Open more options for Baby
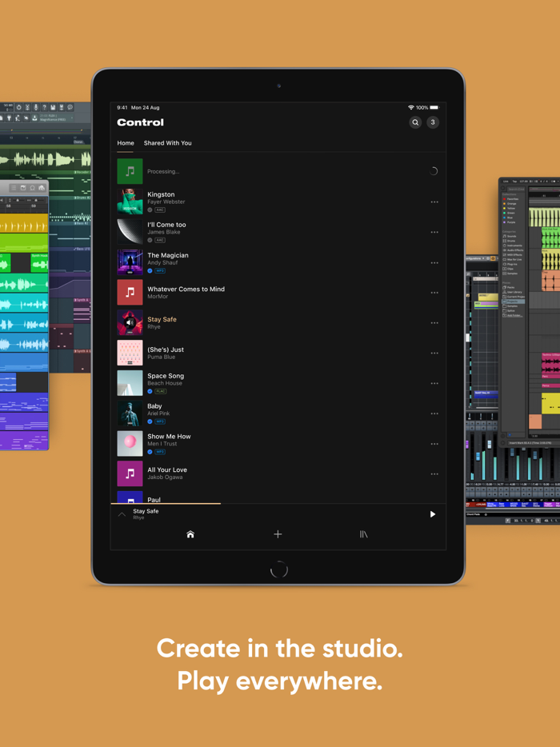Image resolution: width=560 pixels, height=747 pixels. point(434,413)
